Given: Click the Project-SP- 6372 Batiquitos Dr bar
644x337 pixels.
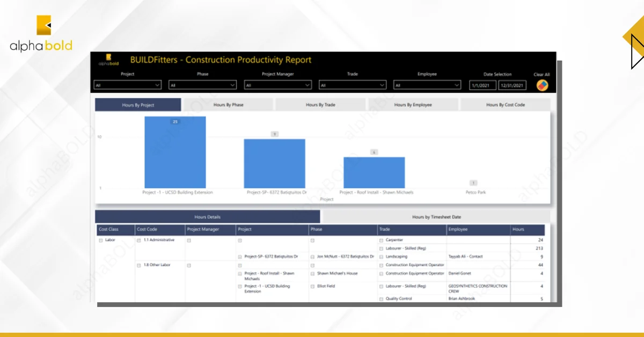Looking at the screenshot, I should [x=275, y=164].
